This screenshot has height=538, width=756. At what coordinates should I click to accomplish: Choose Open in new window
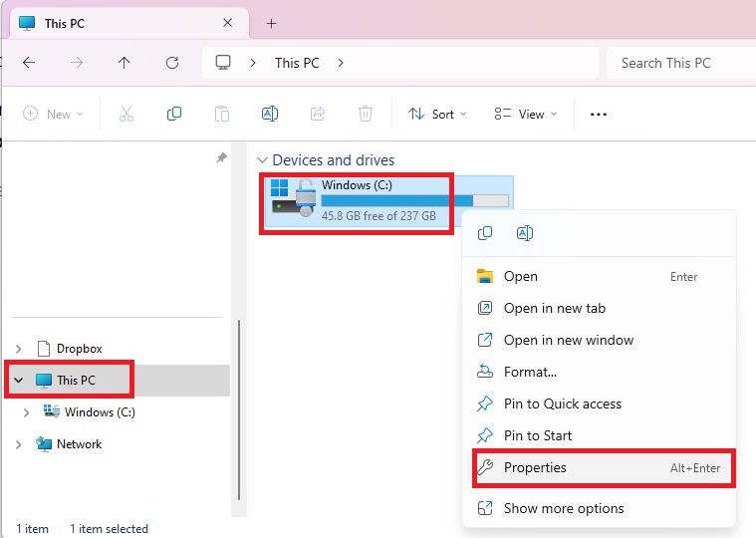(x=599, y=341)
